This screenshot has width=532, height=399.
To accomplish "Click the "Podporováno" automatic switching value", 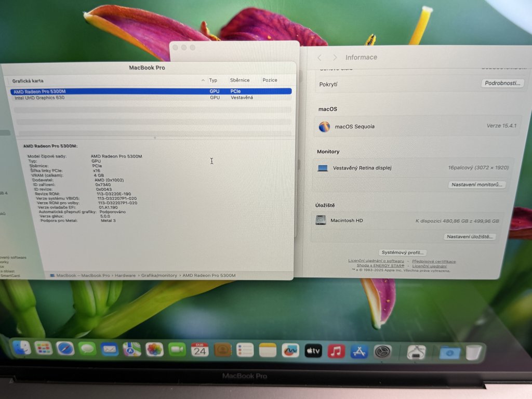I will tap(113, 212).
